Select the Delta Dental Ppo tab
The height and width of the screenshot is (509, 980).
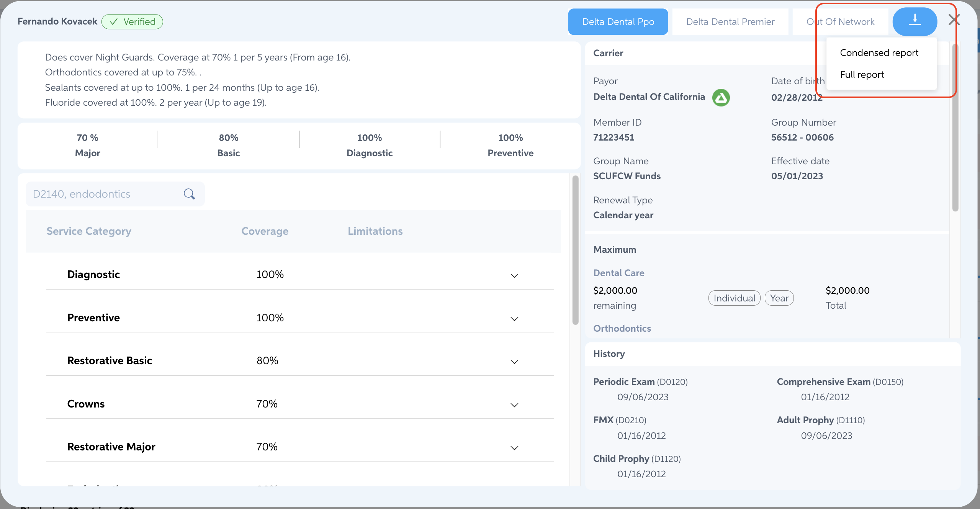tap(618, 22)
